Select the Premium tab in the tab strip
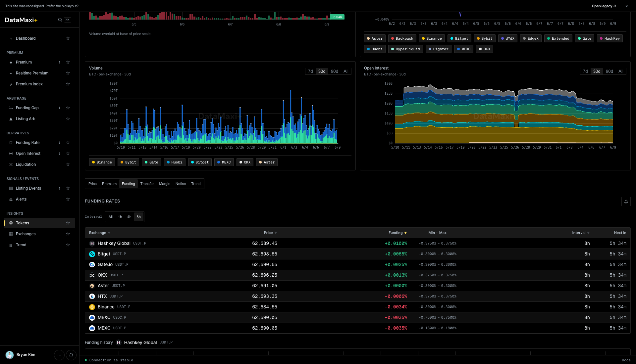 click(x=109, y=184)
